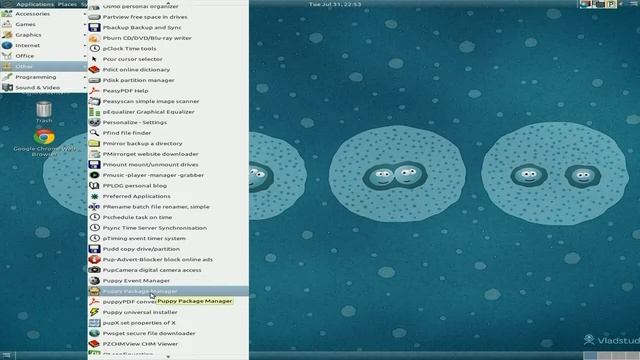Click the Places menu in top panel
This screenshot has height=360, width=640.
(x=67, y=4)
